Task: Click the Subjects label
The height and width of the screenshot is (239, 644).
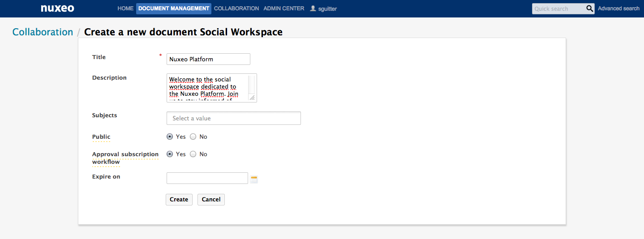Action: pos(104,115)
